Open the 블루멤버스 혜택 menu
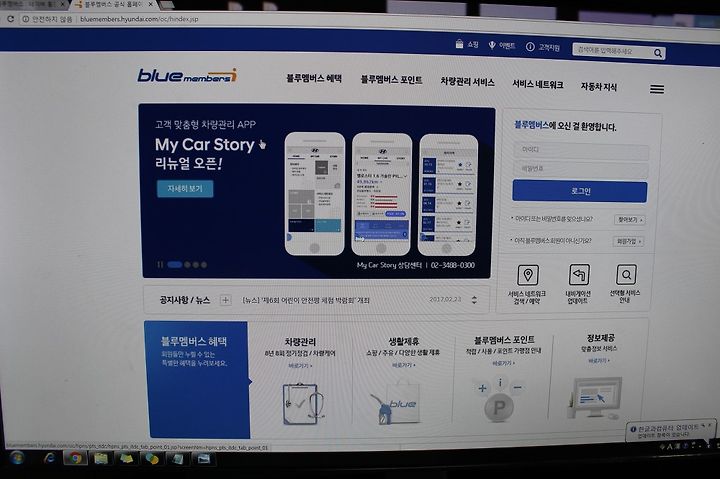The image size is (720, 479). pos(314,78)
